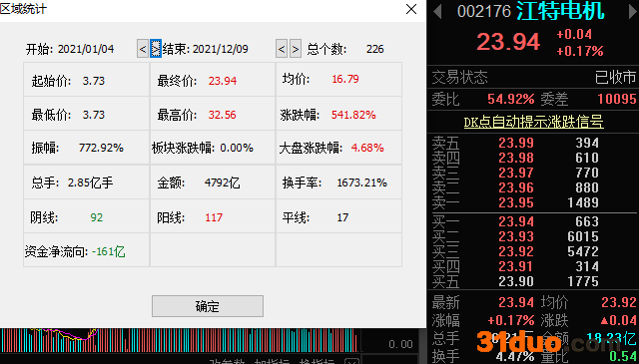Open the 加指标 indicator option
639x364 pixels.
273,361
